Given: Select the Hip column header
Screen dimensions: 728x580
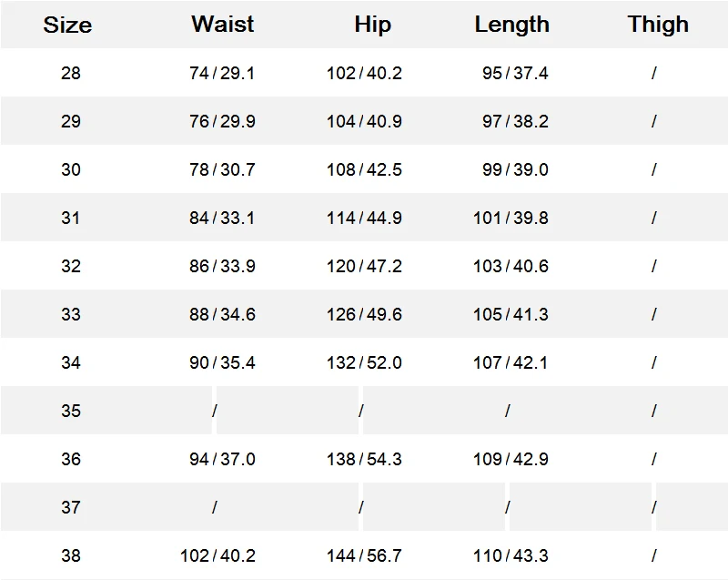Looking at the screenshot, I should pos(372,24).
